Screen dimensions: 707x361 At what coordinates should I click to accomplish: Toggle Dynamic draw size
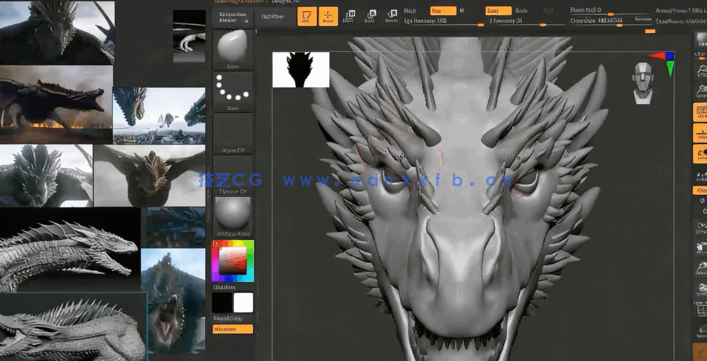tap(643, 20)
